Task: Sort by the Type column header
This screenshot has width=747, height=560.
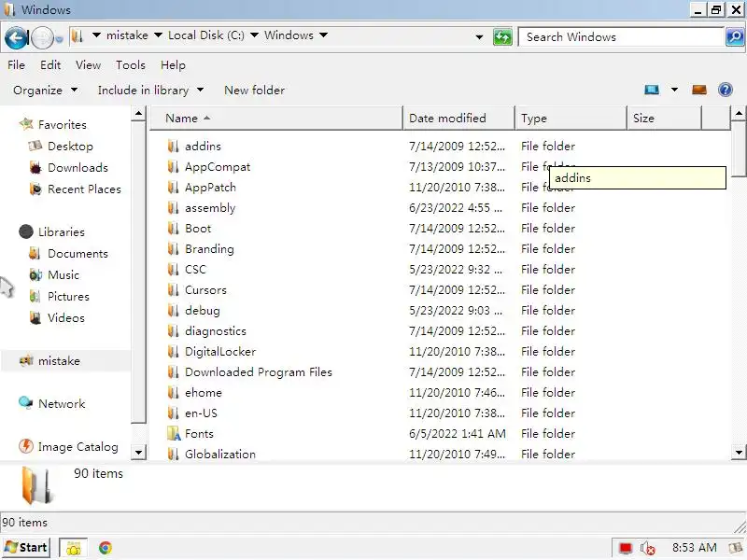Action: (571, 119)
